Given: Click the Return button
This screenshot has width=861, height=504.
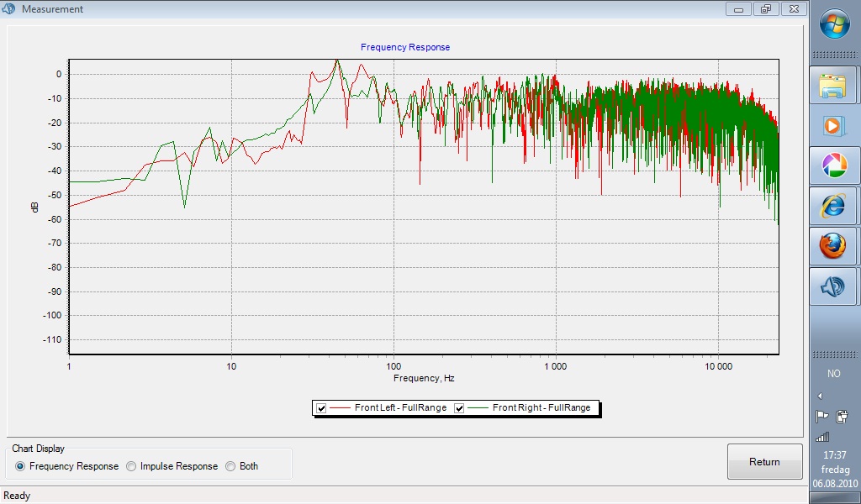Looking at the screenshot, I should pos(765,462).
